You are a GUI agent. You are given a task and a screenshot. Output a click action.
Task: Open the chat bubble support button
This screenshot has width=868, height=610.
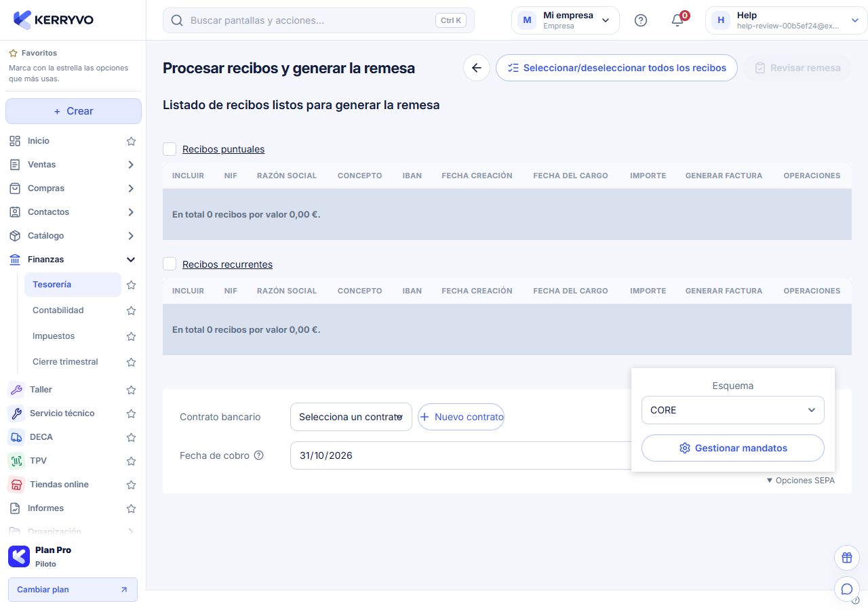(846, 589)
